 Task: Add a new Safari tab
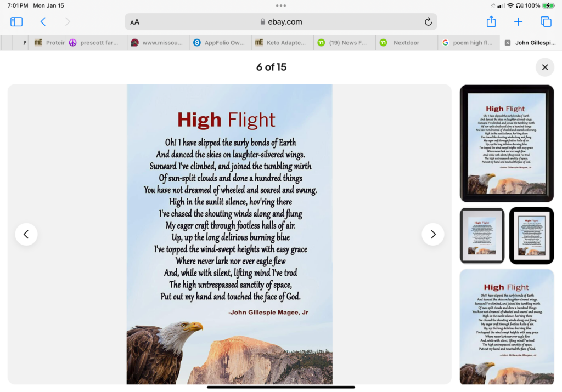tap(518, 22)
